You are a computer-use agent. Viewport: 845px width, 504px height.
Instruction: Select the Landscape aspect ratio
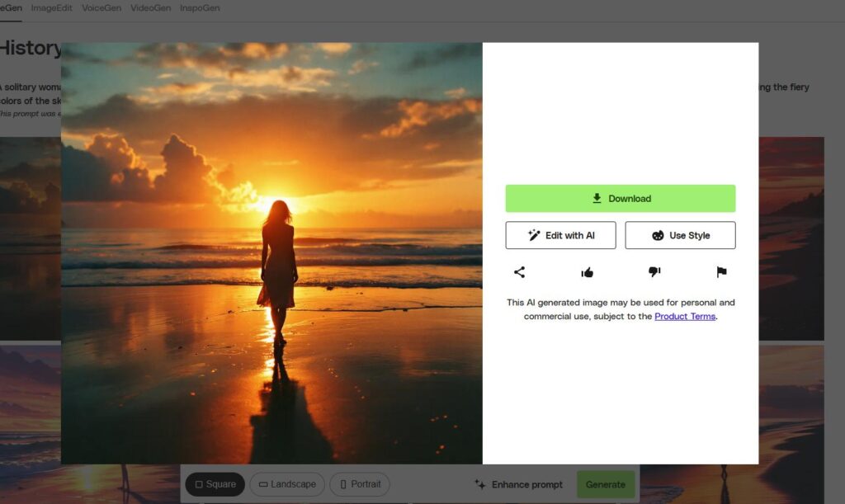(x=286, y=484)
